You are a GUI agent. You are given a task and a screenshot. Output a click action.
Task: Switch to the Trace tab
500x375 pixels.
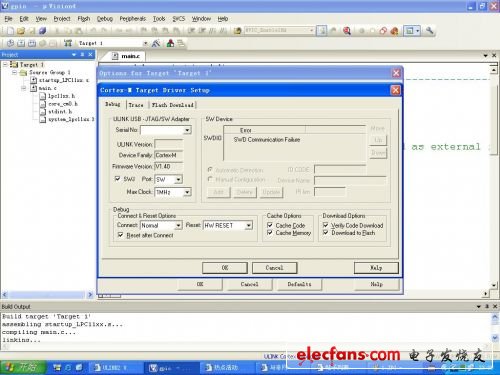136,105
